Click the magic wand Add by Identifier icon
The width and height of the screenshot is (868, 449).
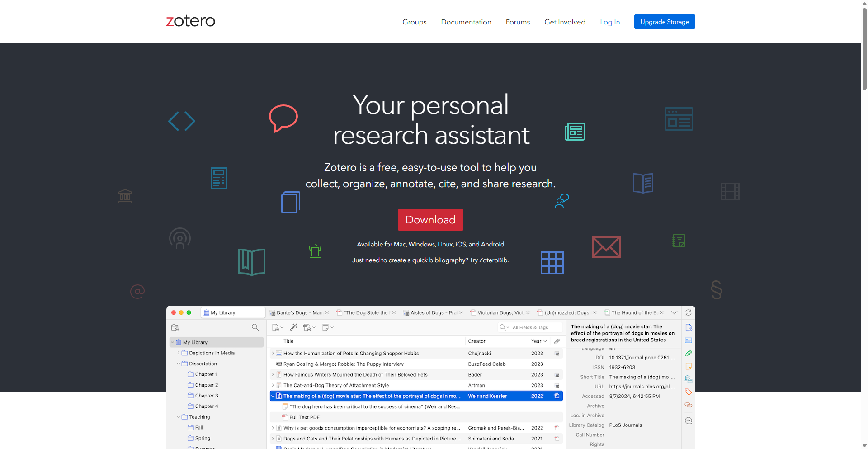pos(293,327)
